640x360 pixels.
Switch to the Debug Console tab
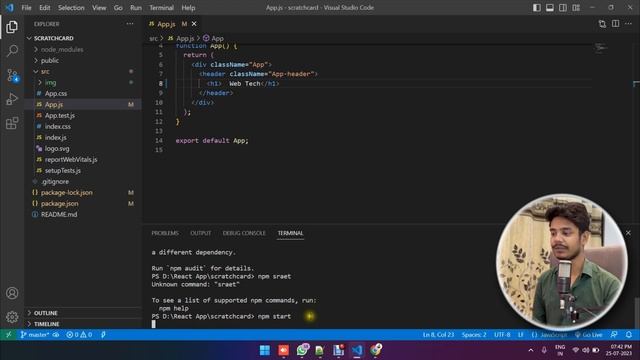(x=244, y=233)
